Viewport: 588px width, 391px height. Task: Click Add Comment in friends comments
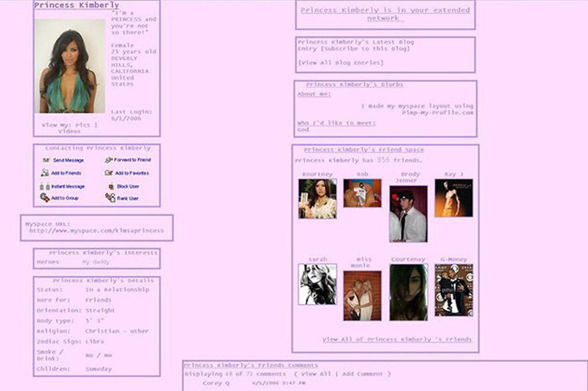362,374
